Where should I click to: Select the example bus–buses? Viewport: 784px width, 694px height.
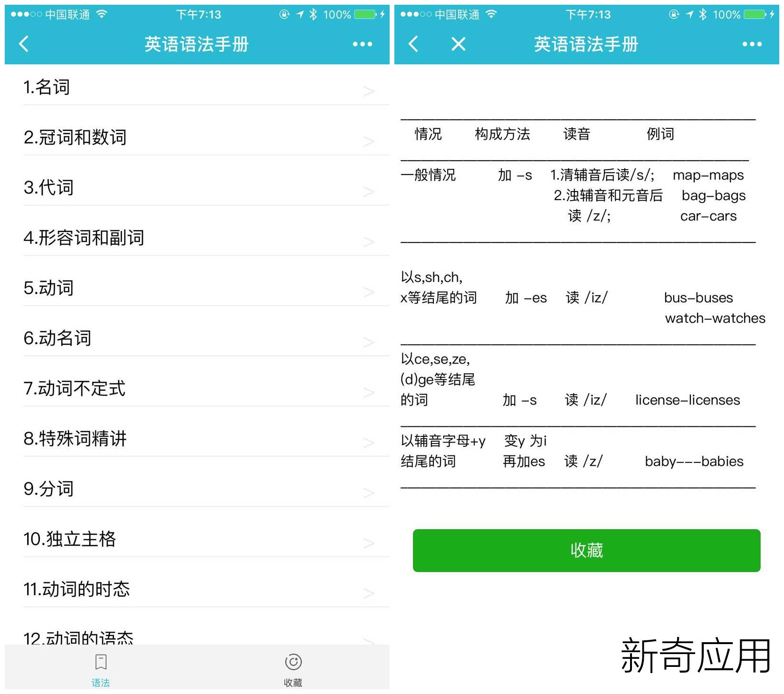pyautogui.click(x=698, y=298)
